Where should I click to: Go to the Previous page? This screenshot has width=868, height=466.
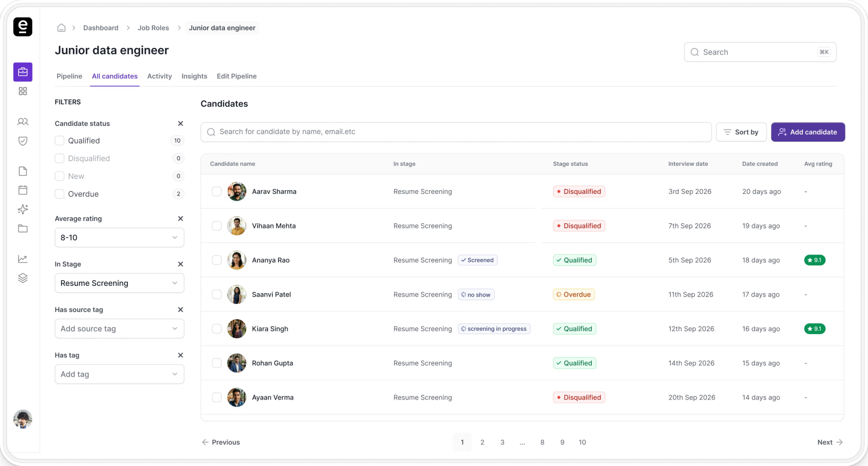pos(221,442)
